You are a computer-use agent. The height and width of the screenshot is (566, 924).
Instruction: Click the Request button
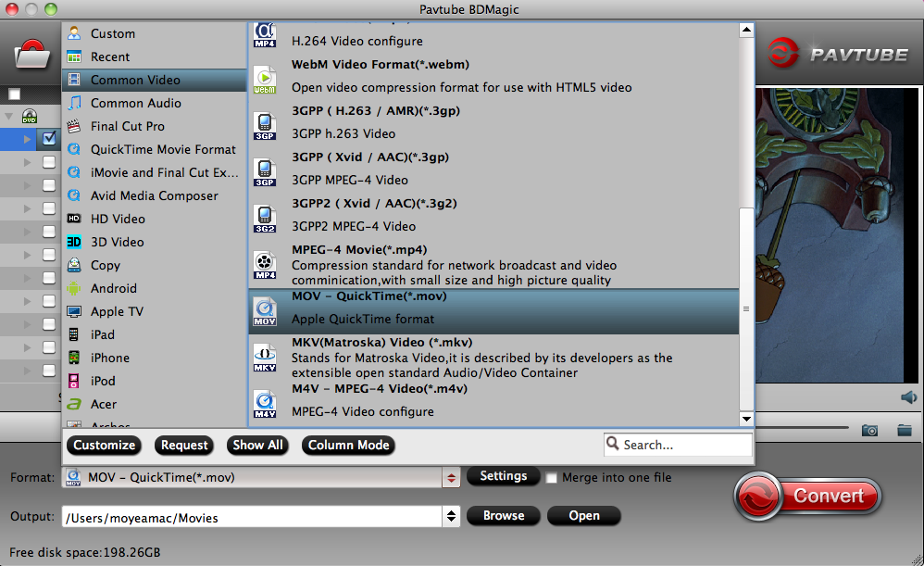tap(184, 446)
